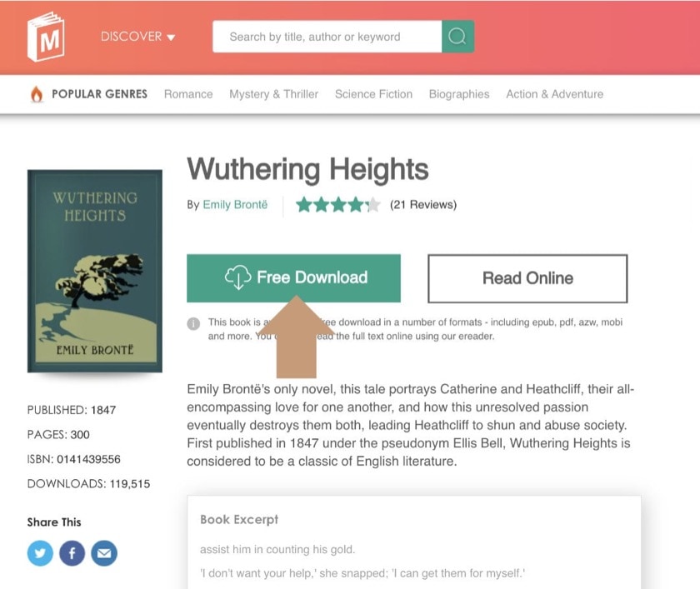Click the info icon below Free Download

click(x=195, y=321)
